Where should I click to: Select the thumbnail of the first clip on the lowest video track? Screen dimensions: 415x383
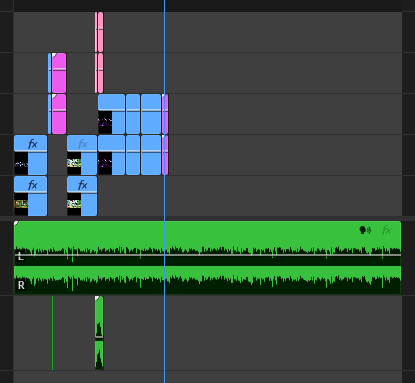[x=21, y=204]
